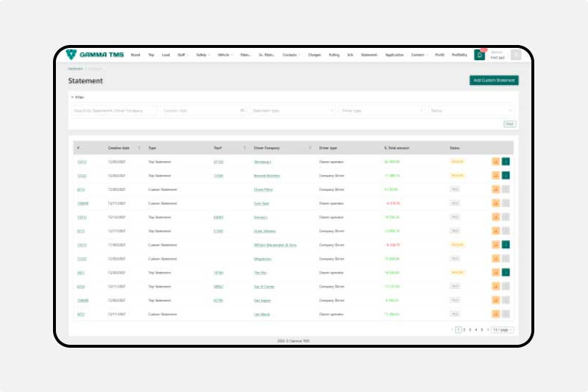The height and width of the screenshot is (392, 588).
Task: Open the Status filter dropdown
Action: pyautogui.click(x=470, y=110)
